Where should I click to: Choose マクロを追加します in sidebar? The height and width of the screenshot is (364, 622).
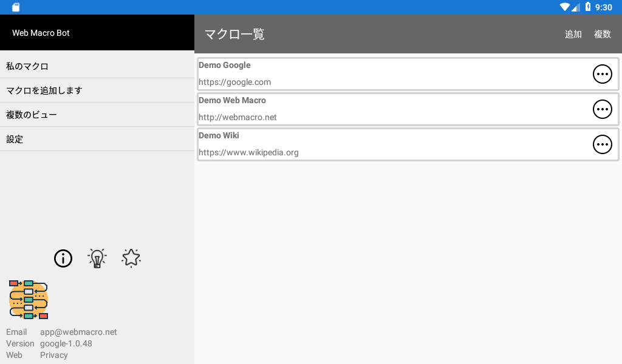[97, 90]
